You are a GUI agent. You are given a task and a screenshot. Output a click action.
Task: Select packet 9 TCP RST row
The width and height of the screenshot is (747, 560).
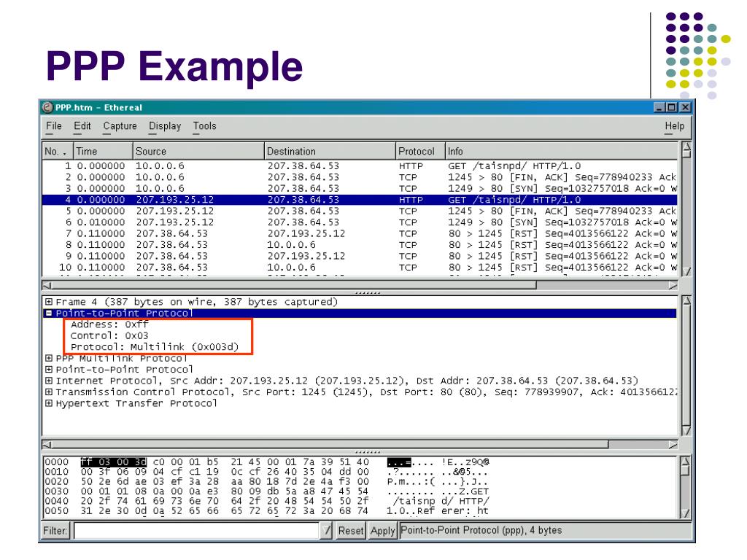[360, 256]
